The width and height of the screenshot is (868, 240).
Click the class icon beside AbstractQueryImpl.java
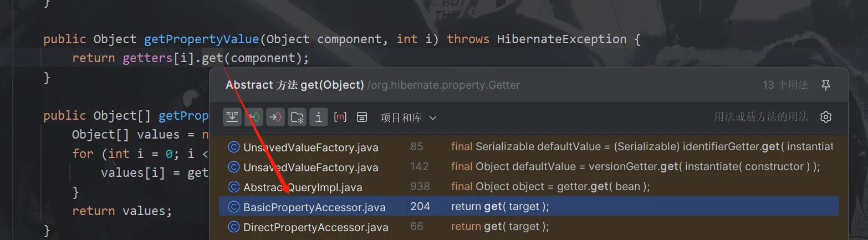click(x=234, y=187)
